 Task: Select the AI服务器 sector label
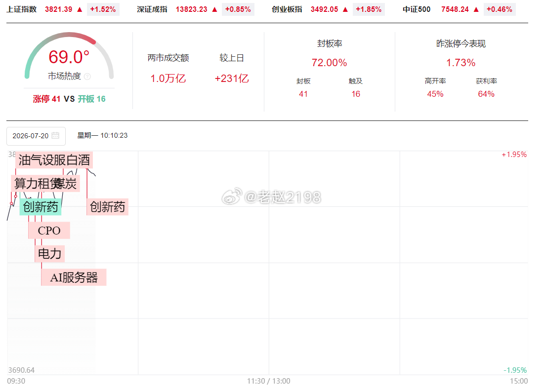click(74, 277)
